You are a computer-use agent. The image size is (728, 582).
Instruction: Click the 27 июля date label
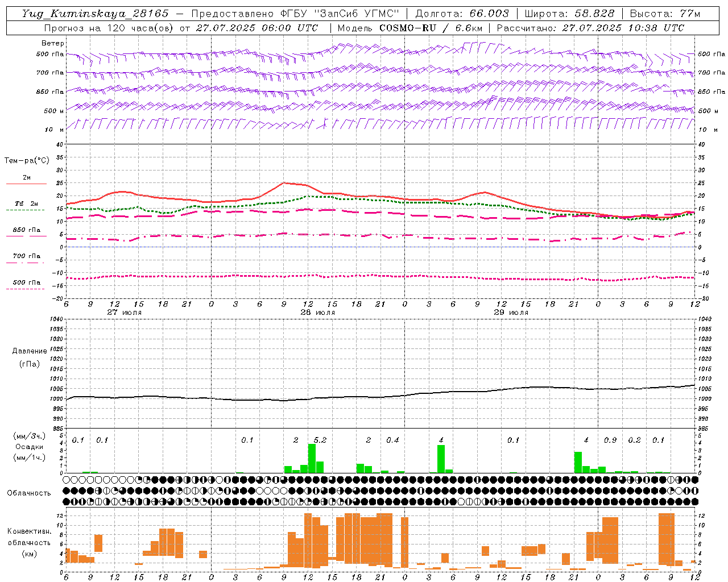pos(125,313)
